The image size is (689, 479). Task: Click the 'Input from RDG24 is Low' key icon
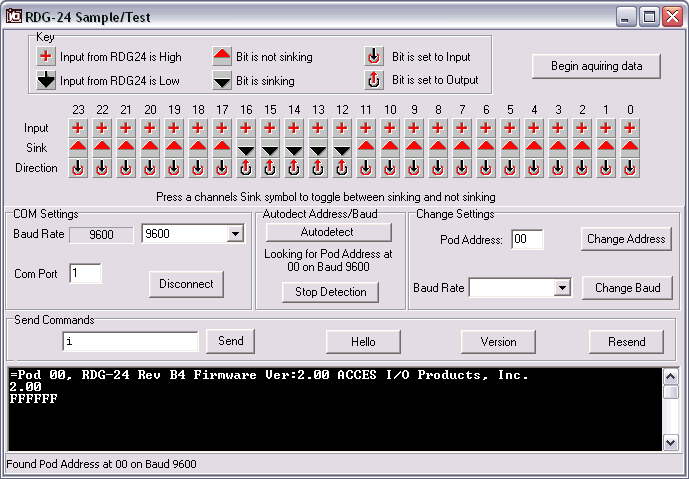46,80
